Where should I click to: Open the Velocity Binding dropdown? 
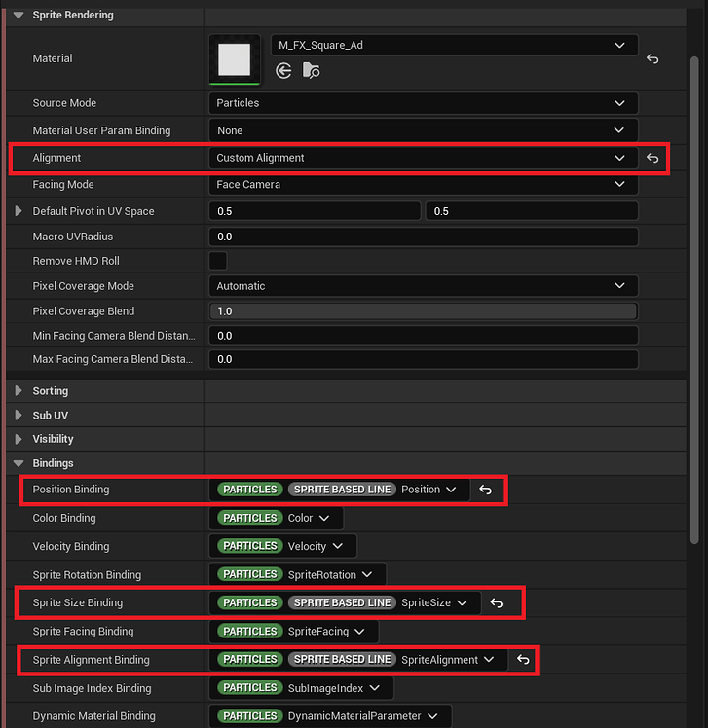283,546
